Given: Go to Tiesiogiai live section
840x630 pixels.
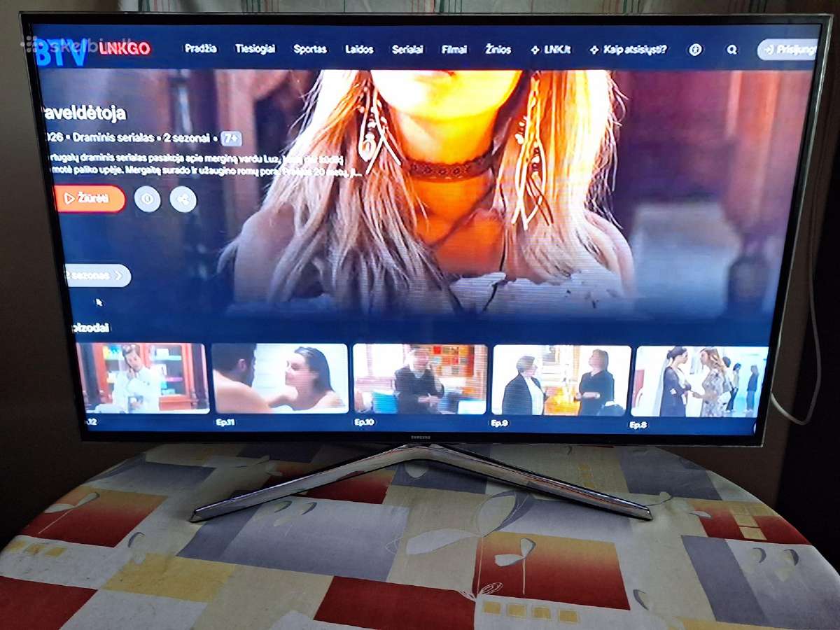Looking at the screenshot, I should coord(255,49).
